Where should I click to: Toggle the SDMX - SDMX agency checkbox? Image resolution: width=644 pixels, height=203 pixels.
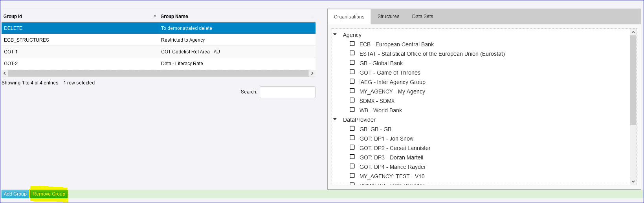pos(352,101)
